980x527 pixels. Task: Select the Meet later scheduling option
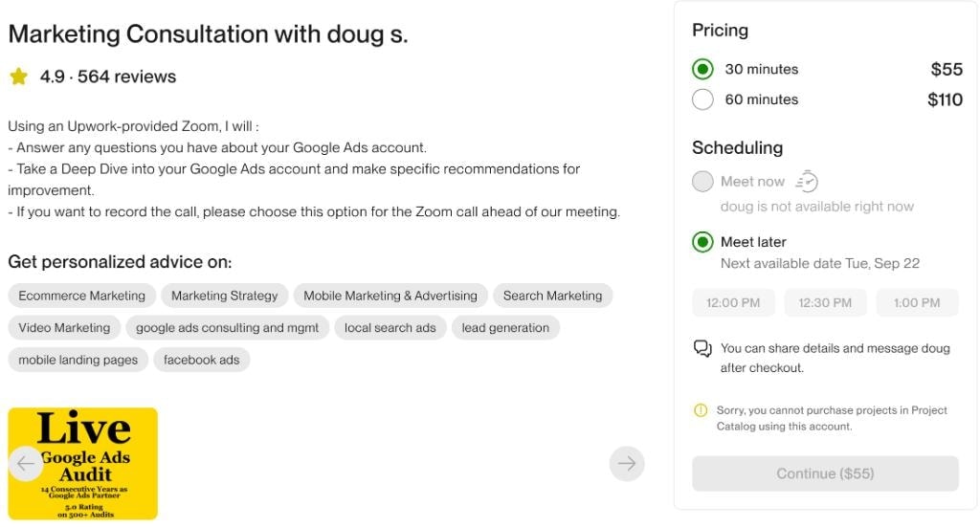(x=702, y=242)
